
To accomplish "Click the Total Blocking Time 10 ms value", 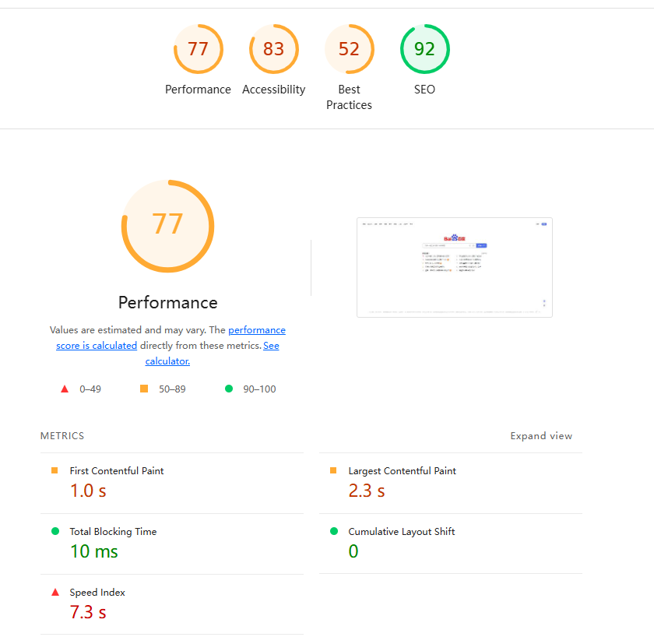I will (x=94, y=551).
